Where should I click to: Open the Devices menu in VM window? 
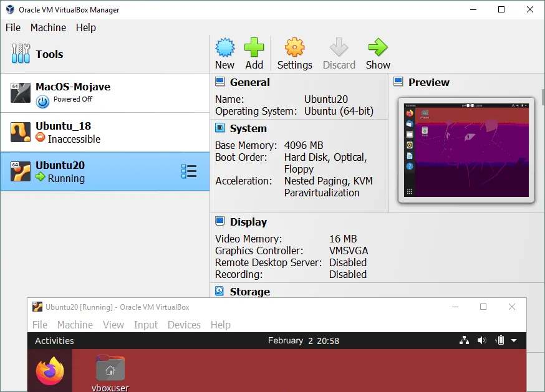coord(184,325)
